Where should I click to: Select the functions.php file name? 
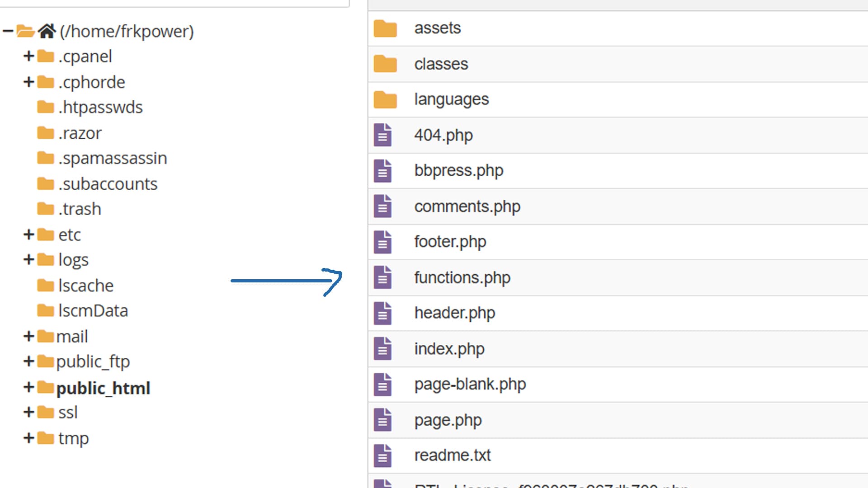462,277
